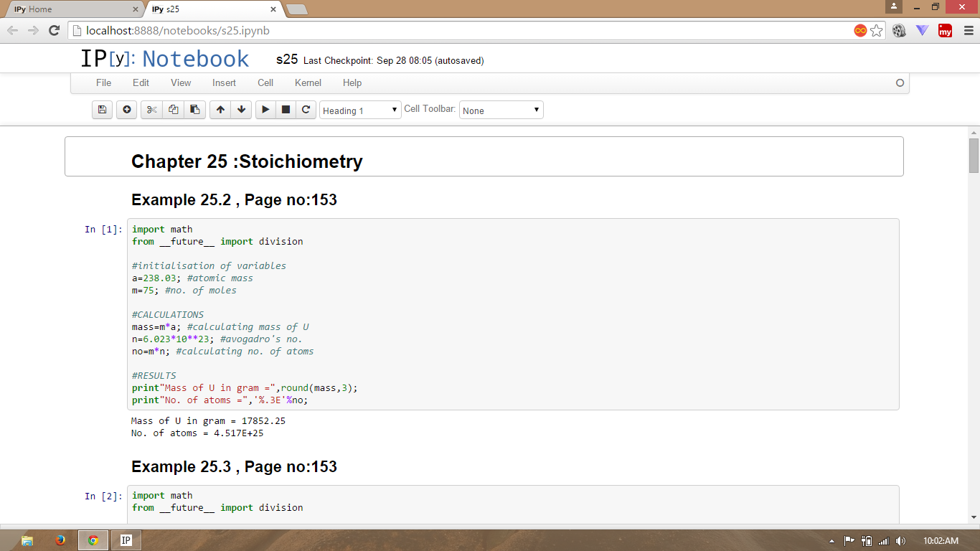
Task: Restart the kernel icon
Action: pyautogui.click(x=306, y=110)
